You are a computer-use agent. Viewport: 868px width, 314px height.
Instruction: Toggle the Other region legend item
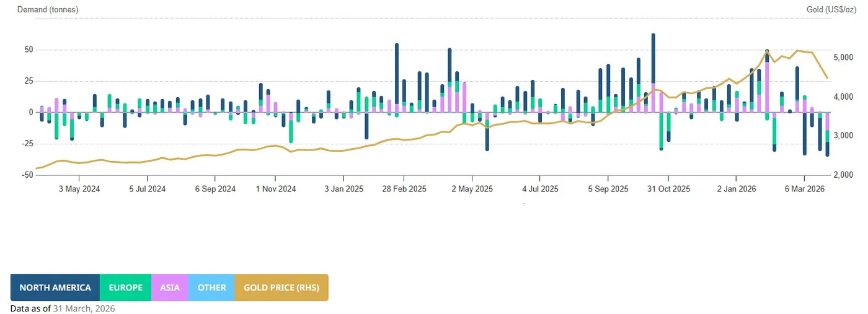(x=211, y=287)
